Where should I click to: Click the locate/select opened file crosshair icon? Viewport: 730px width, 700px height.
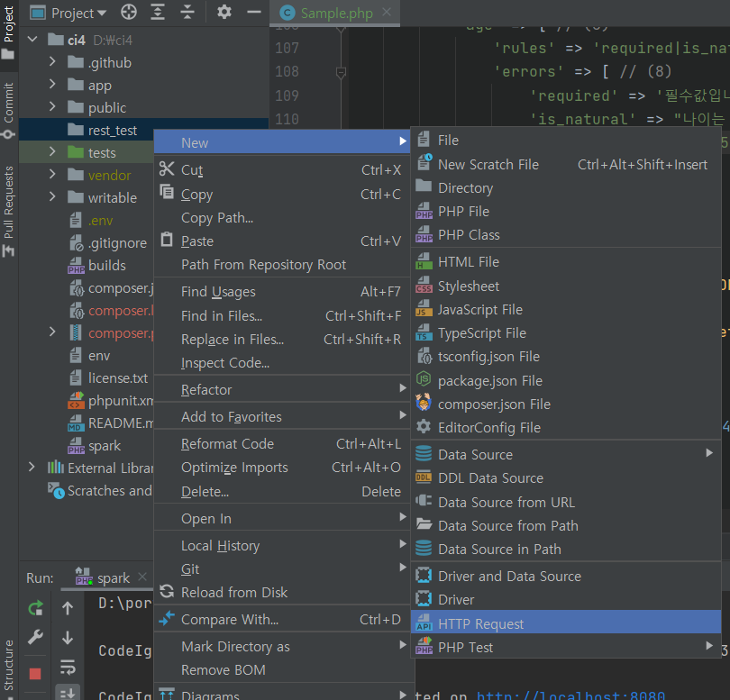pos(129,12)
